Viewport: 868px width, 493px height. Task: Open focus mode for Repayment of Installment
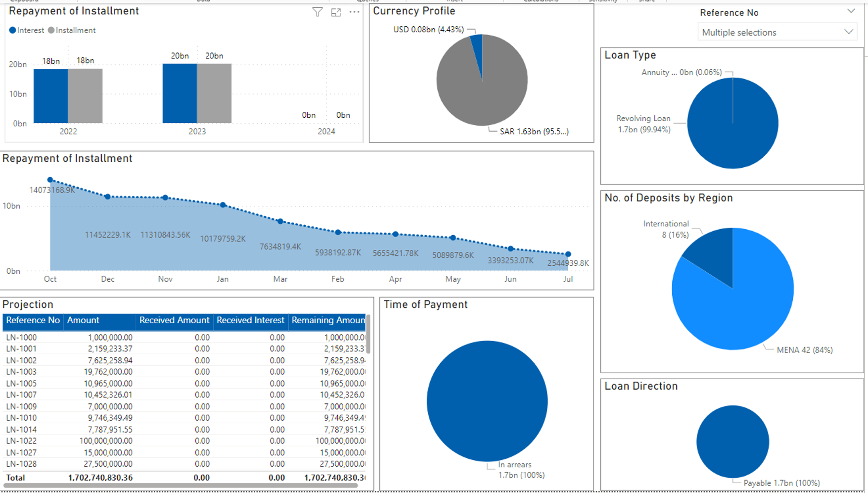pyautogui.click(x=336, y=12)
